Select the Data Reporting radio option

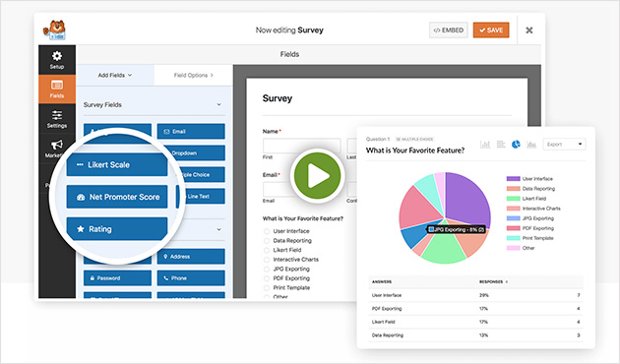coord(267,241)
